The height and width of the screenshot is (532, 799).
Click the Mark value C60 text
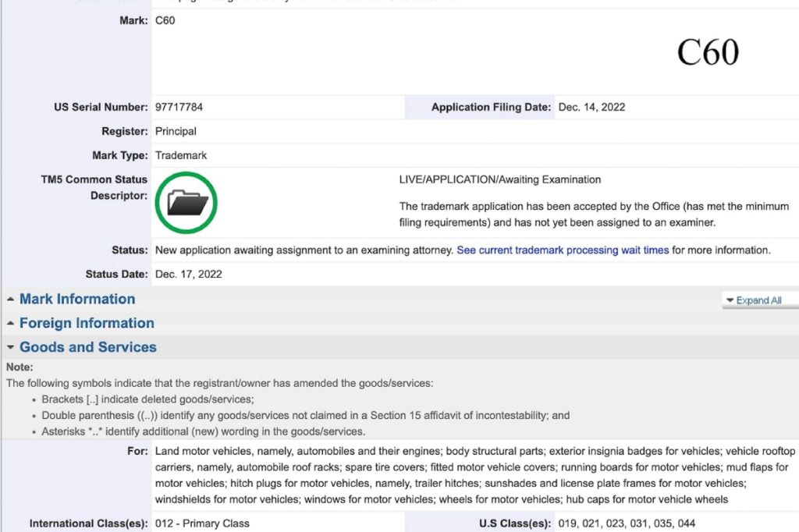pos(165,20)
